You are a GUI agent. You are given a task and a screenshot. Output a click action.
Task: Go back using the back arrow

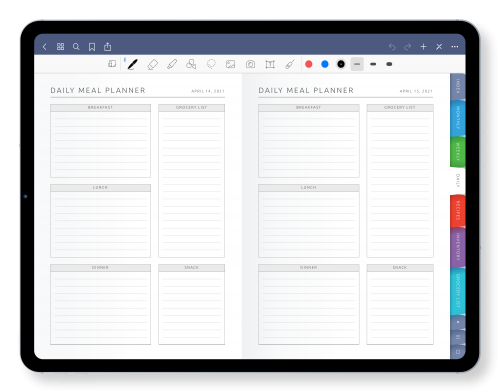tap(45, 47)
